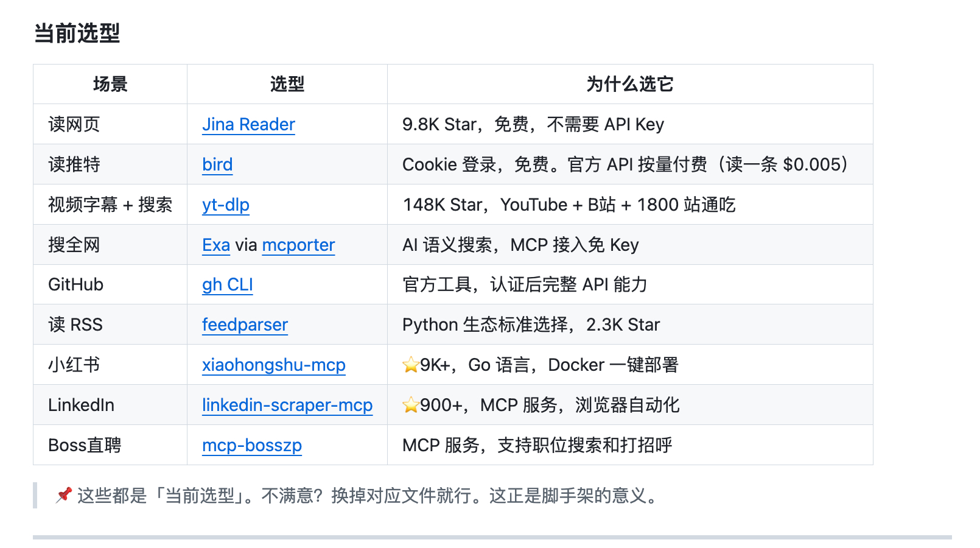Click the GitHub scenario cell
This screenshot has height=548, width=980.
[x=110, y=284]
